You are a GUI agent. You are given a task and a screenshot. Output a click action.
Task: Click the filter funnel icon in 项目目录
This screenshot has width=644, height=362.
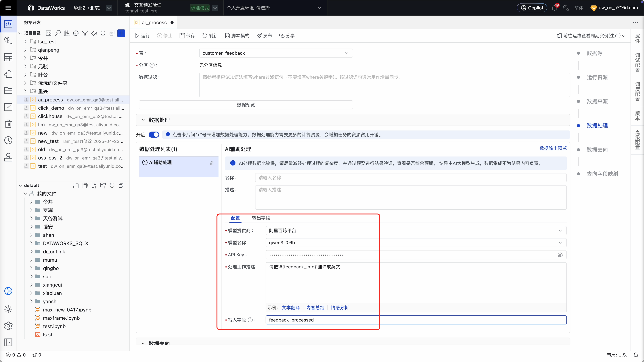pyautogui.click(x=85, y=33)
